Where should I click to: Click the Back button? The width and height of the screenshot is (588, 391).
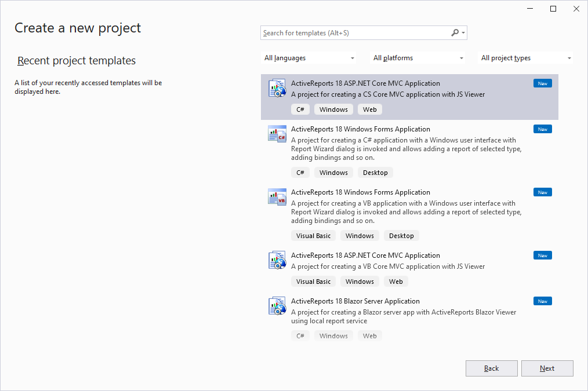click(x=492, y=368)
